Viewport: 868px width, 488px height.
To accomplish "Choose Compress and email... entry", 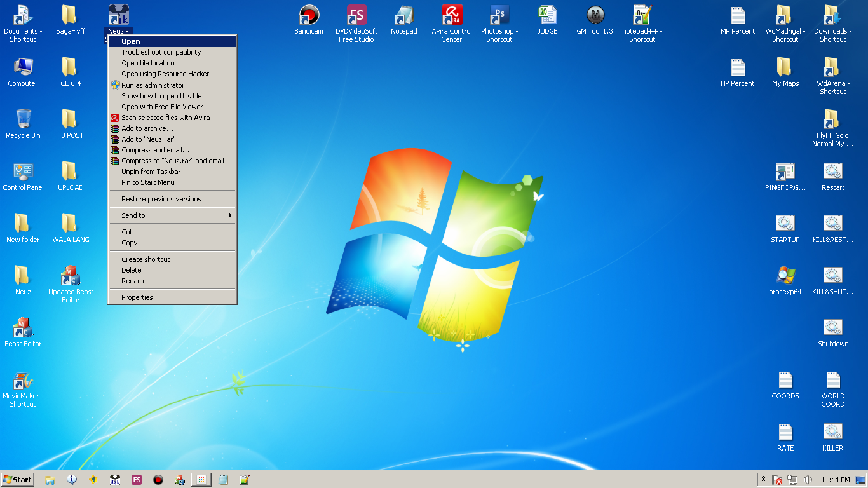I will click(x=172, y=149).
